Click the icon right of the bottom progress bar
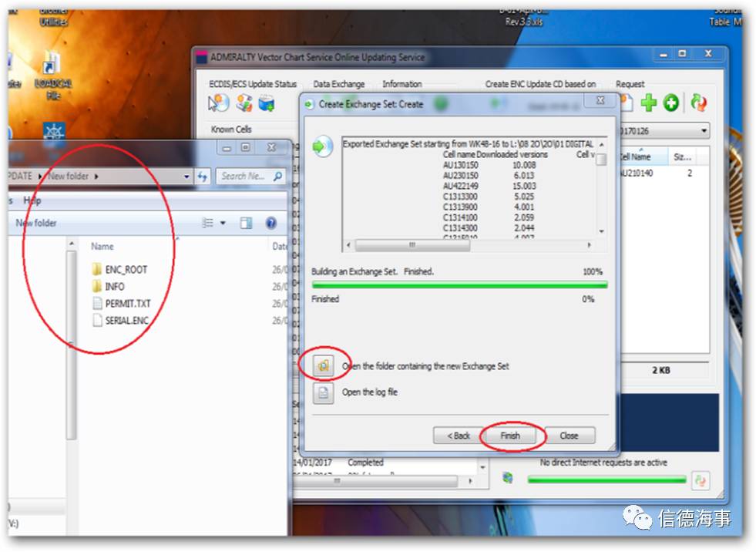The image size is (756, 552). pos(701,480)
